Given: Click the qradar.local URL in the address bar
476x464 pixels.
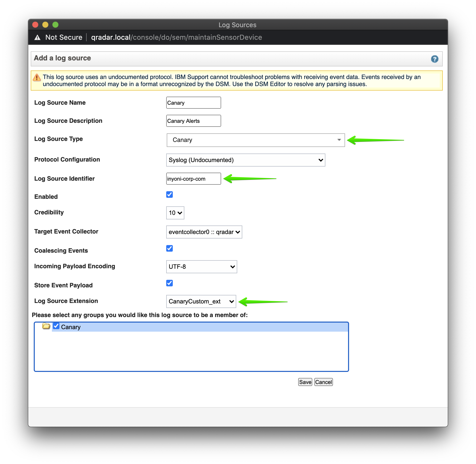Looking at the screenshot, I should pyautogui.click(x=177, y=37).
